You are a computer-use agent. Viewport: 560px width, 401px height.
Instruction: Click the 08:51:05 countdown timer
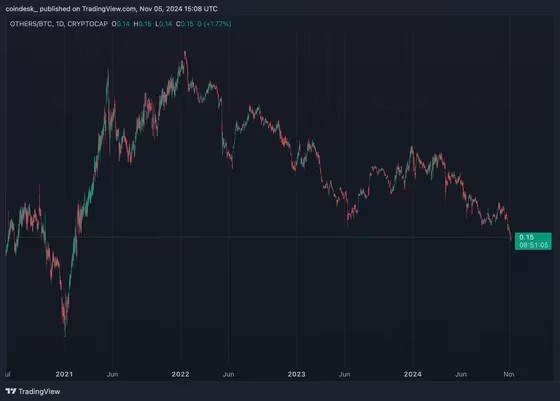(534, 245)
